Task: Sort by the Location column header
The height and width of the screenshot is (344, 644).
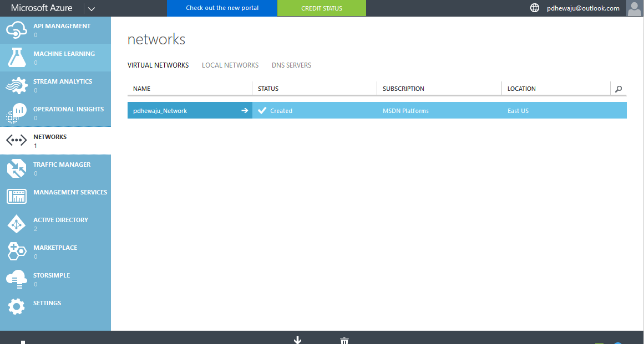Action: click(521, 89)
